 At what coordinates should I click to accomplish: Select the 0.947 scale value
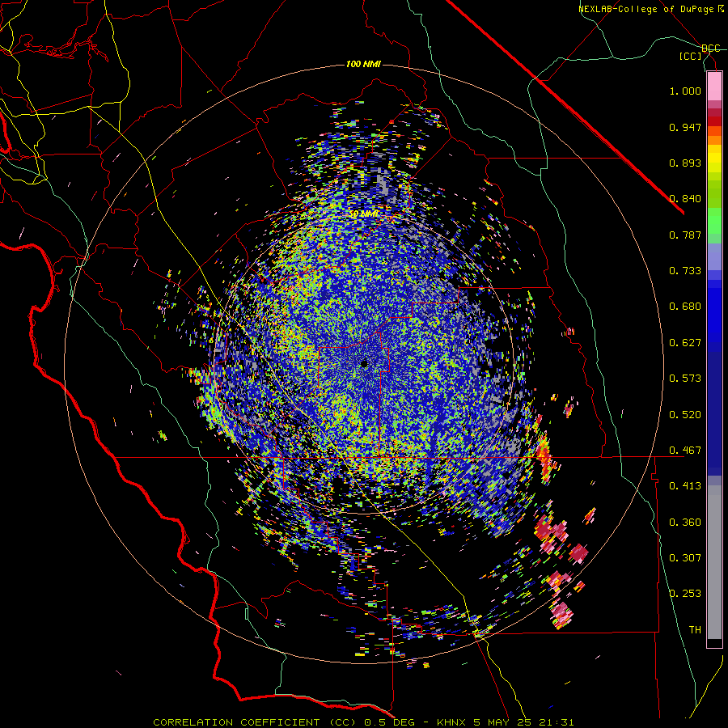[x=685, y=127]
